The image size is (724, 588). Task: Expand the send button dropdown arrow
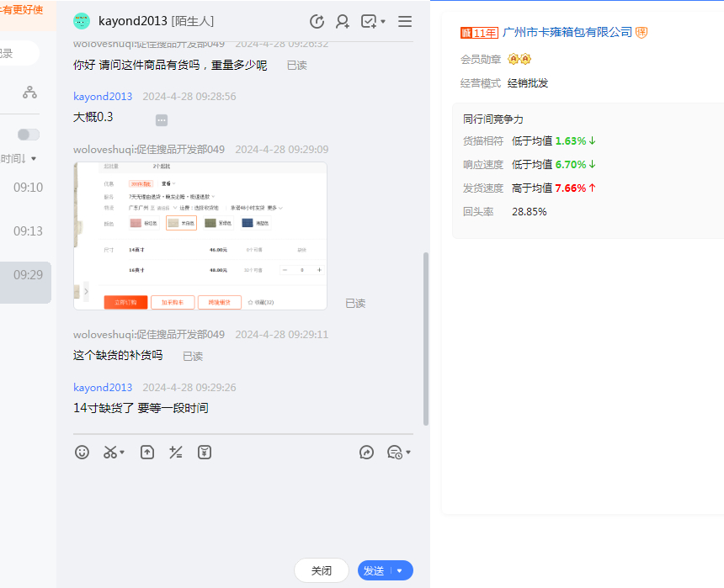coord(400,570)
